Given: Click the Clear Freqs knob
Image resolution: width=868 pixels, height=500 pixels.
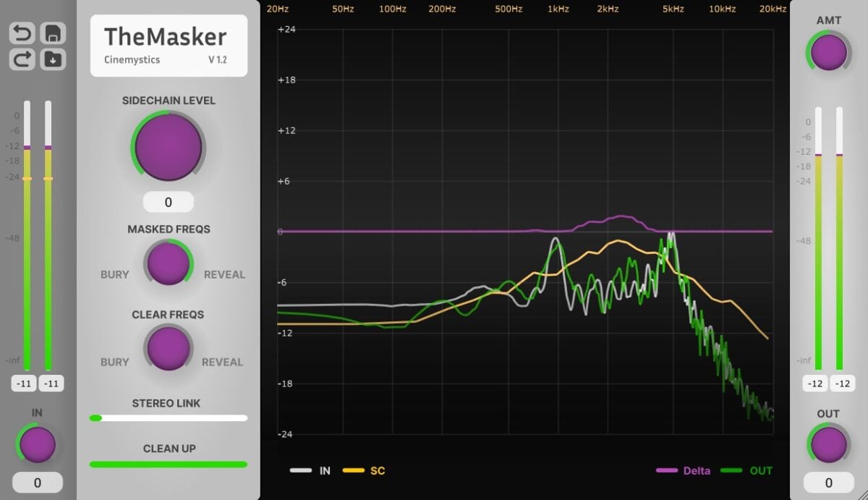Looking at the screenshot, I should point(168,349).
